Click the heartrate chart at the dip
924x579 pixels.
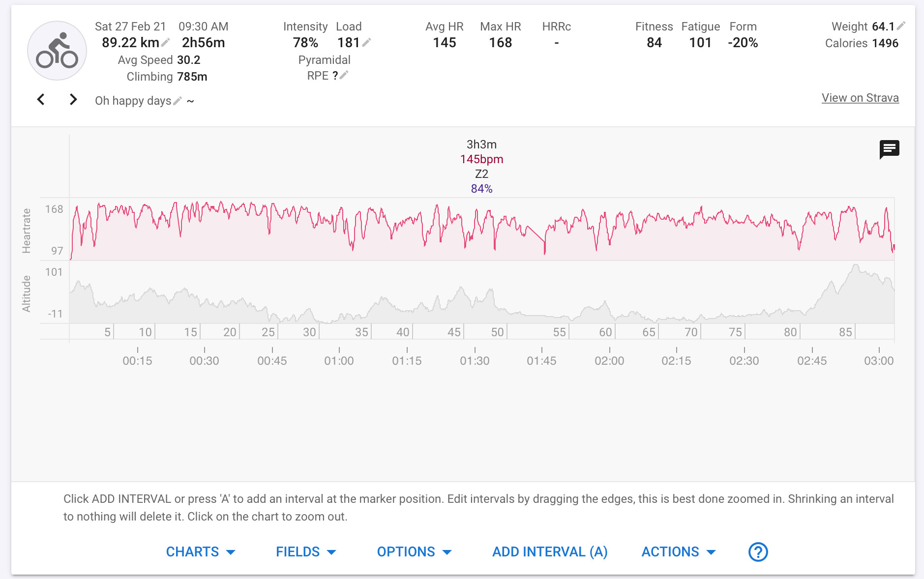[x=544, y=251]
